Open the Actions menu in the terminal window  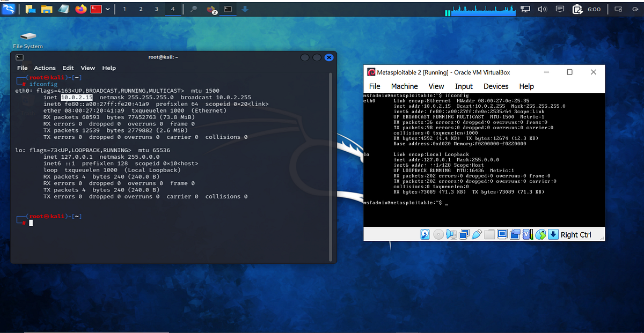tap(45, 68)
